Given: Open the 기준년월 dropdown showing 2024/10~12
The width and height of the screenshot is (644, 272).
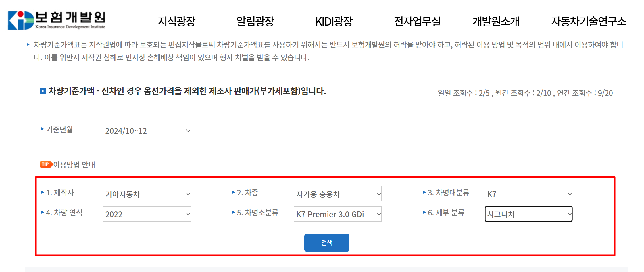Looking at the screenshot, I should click(x=147, y=131).
